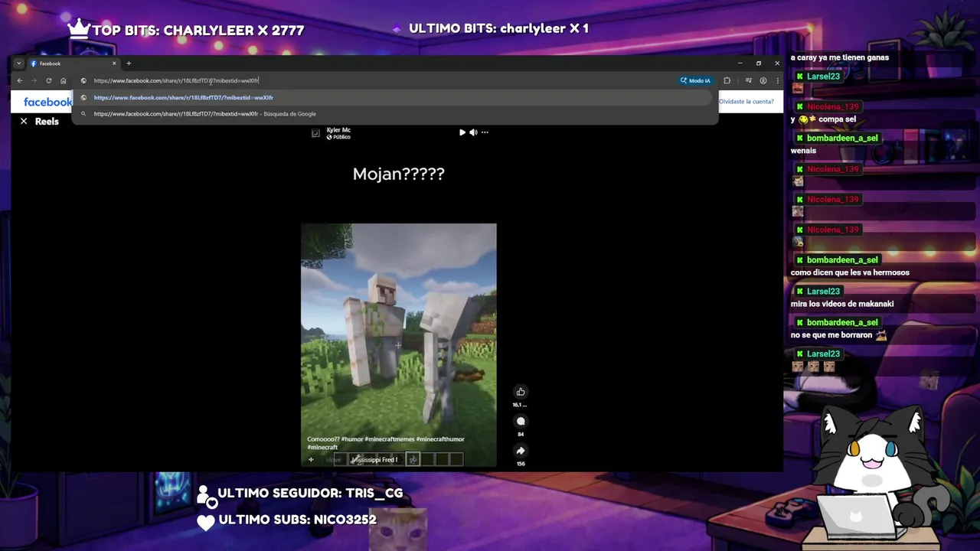Close the Facebook tab
Viewport: 980px width, 551px height.
tap(114, 64)
